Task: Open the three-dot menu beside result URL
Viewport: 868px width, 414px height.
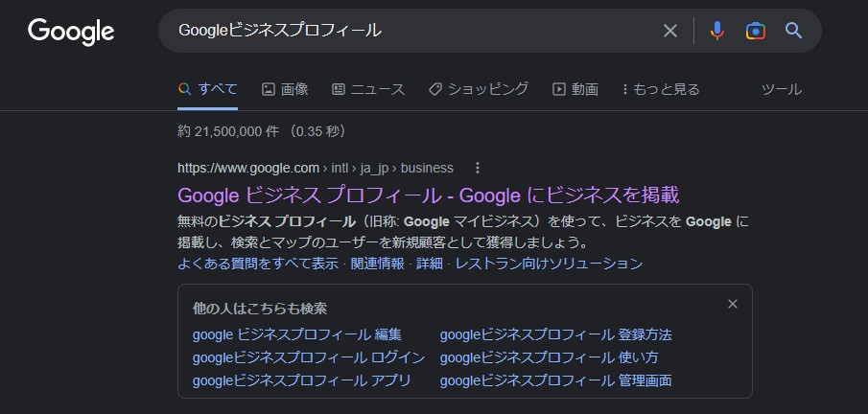Action: [x=478, y=168]
